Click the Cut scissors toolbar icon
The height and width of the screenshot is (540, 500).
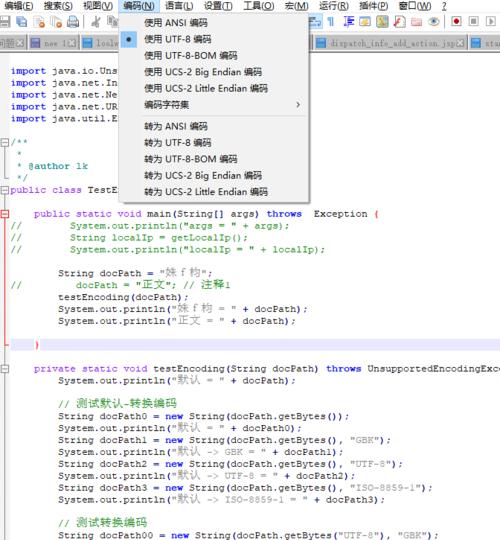pyautogui.click(x=96, y=22)
